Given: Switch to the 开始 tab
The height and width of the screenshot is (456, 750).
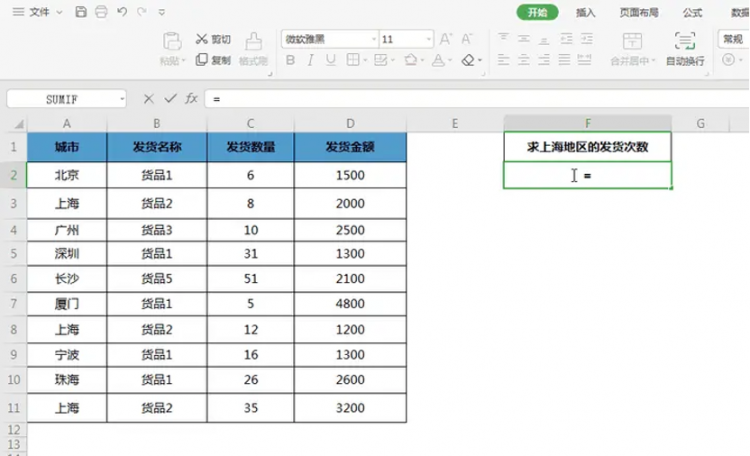Looking at the screenshot, I should coord(537,12).
